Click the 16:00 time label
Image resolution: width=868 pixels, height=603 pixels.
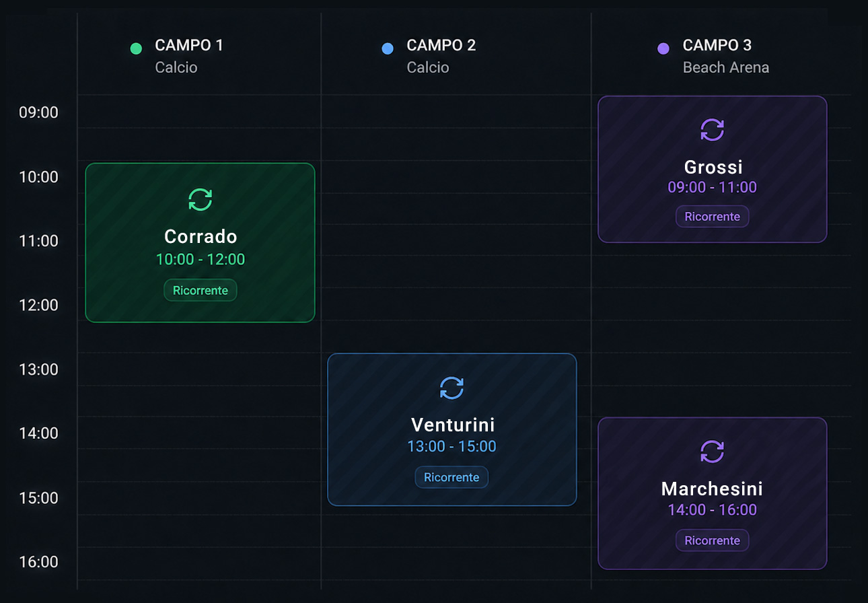(x=38, y=561)
